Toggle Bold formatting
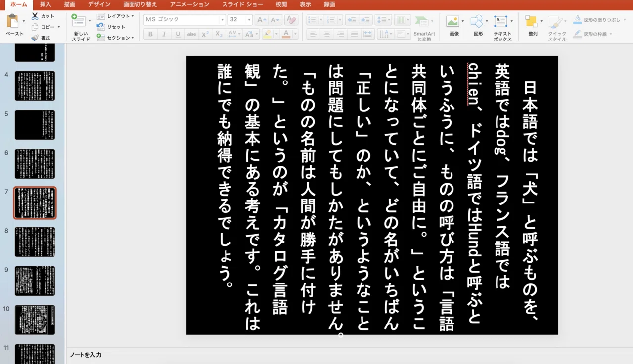Image resolution: width=633 pixels, height=364 pixels. point(150,34)
